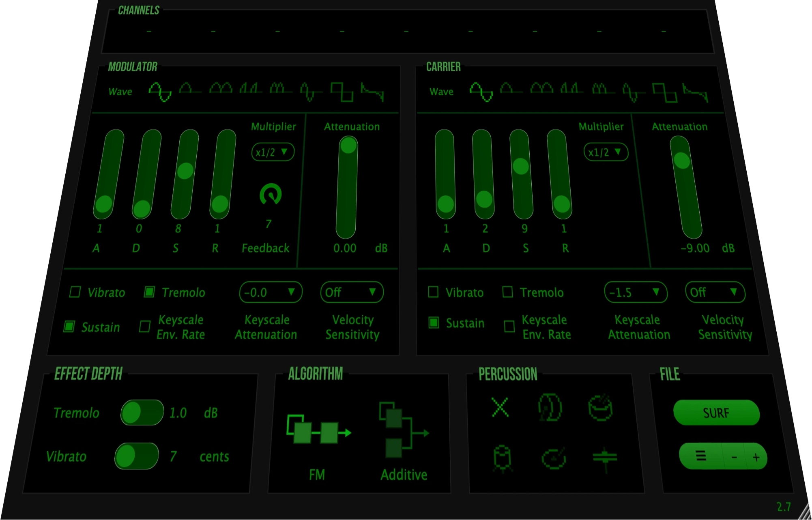The image size is (812, 520).
Task: Expand Modulator Velocity Sensitivity Off dropdown
Action: pyautogui.click(x=351, y=292)
